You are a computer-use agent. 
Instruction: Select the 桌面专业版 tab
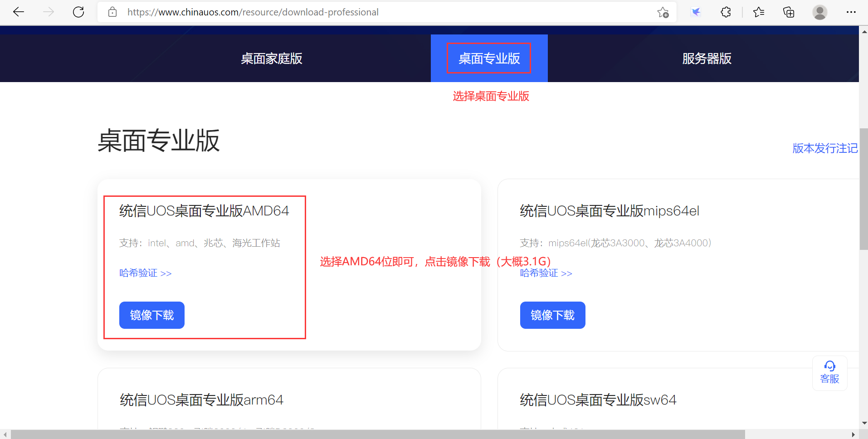(x=489, y=59)
